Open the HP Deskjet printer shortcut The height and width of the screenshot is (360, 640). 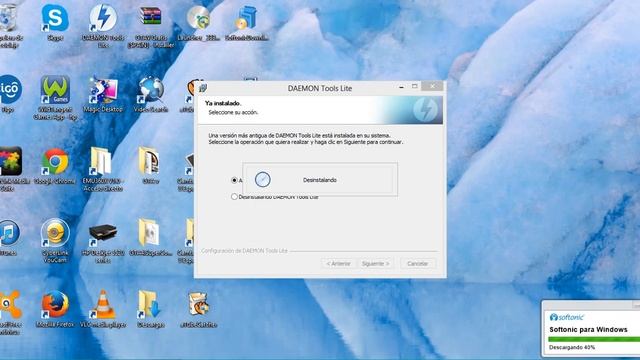point(103,234)
